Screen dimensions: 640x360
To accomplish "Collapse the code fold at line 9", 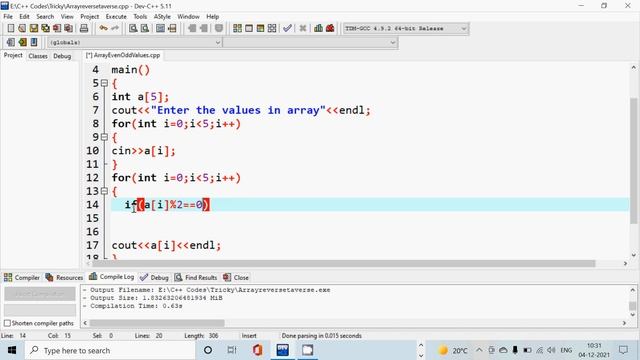I will click(104, 137).
